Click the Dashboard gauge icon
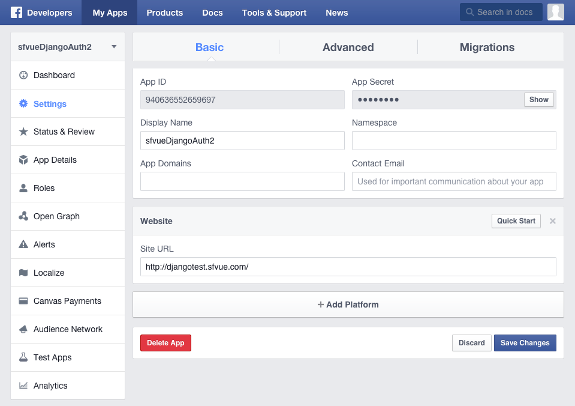 (x=23, y=75)
